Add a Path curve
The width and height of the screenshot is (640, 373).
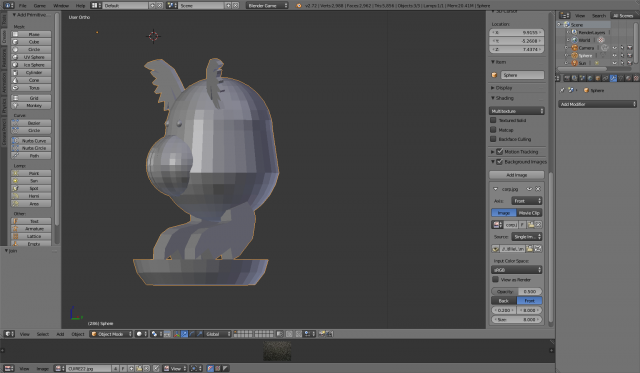[31, 156]
